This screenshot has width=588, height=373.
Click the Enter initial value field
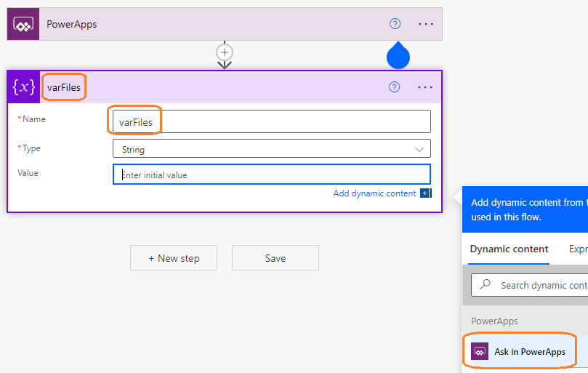(x=271, y=175)
